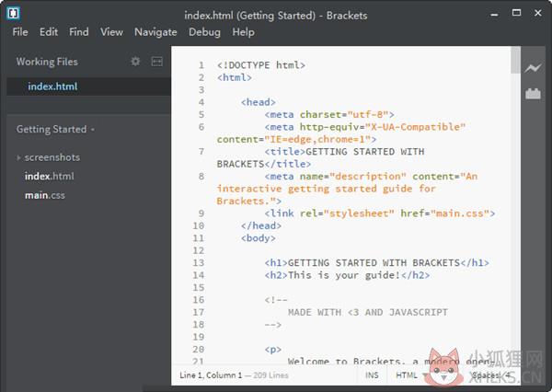Minimize the Brackets window
Screen dimensions: 552x392
pos(494,14)
